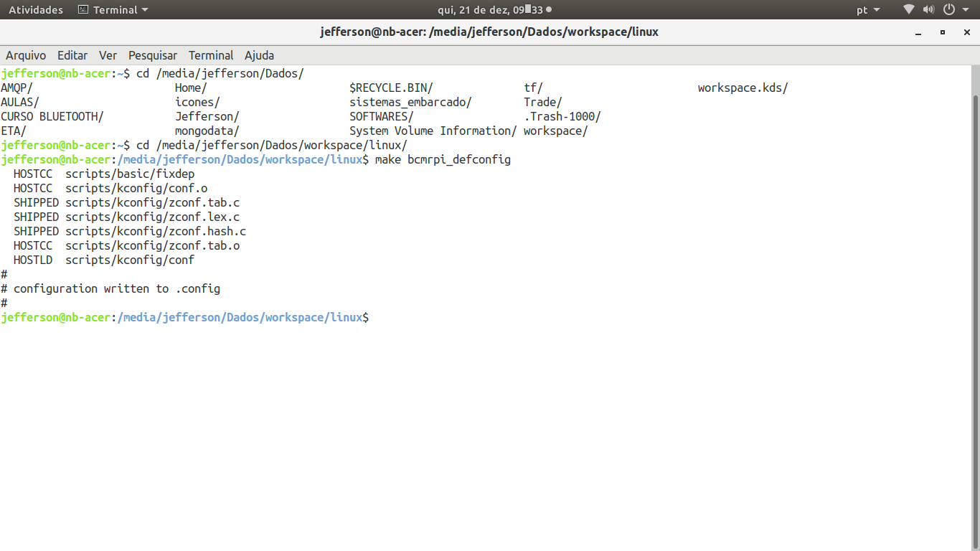
Task: Open the Ajuda menu
Action: [259, 55]
